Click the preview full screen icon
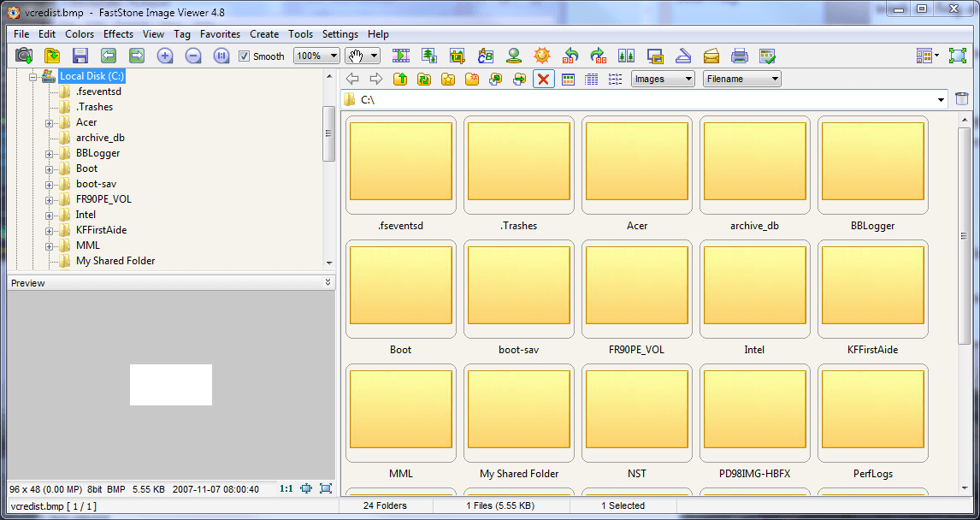Image resolution: width=980 pixels, height=520 pixels. point(325,488)
